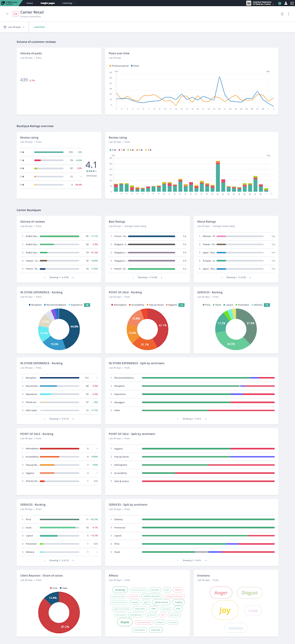This screenshot has width=295, height=644.
Task: Go to next page in Volume of reviews
Action: click(73, 277)
